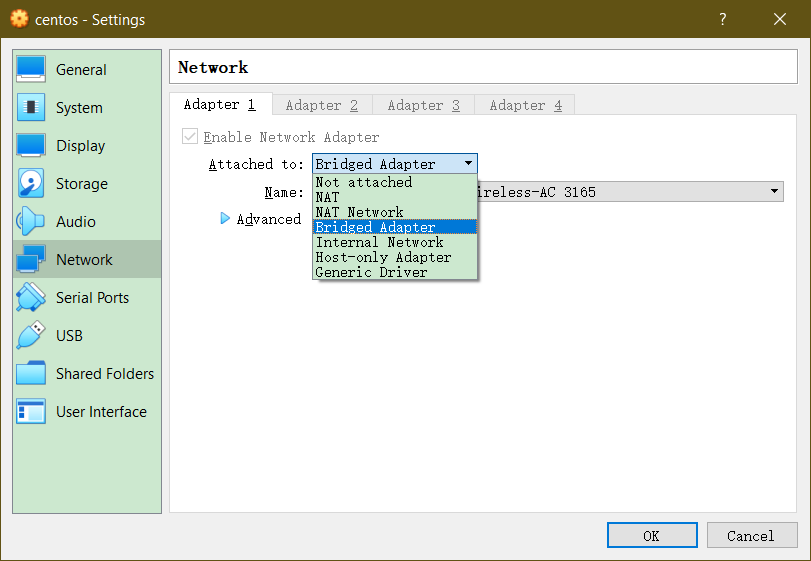This screenshot has width=811, height=561.
Task: Choose NAT Network from list
Action: 360,212
